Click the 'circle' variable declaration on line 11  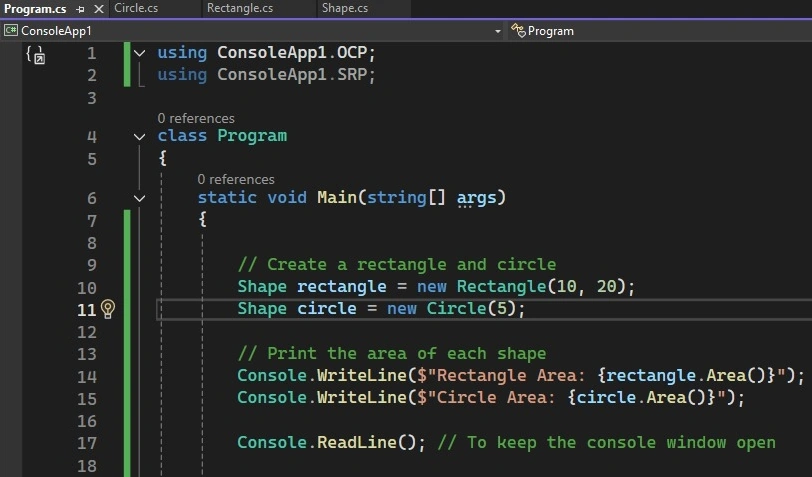click(327, 309)
